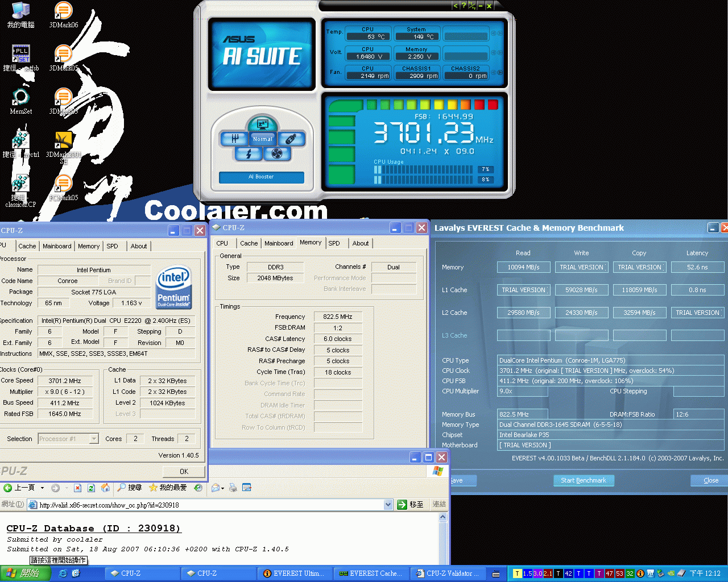Click Temp row next-arrow in AI Suite

[500, 34]
